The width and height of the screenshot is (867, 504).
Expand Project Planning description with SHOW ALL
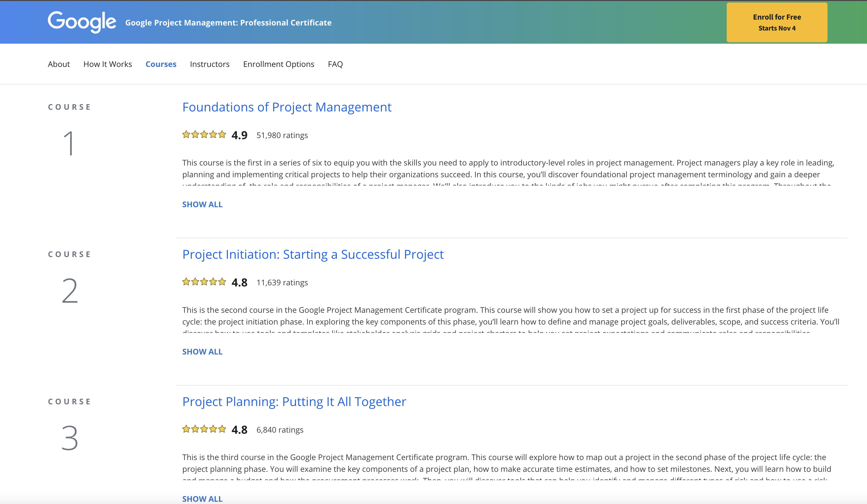pos(202,498)
